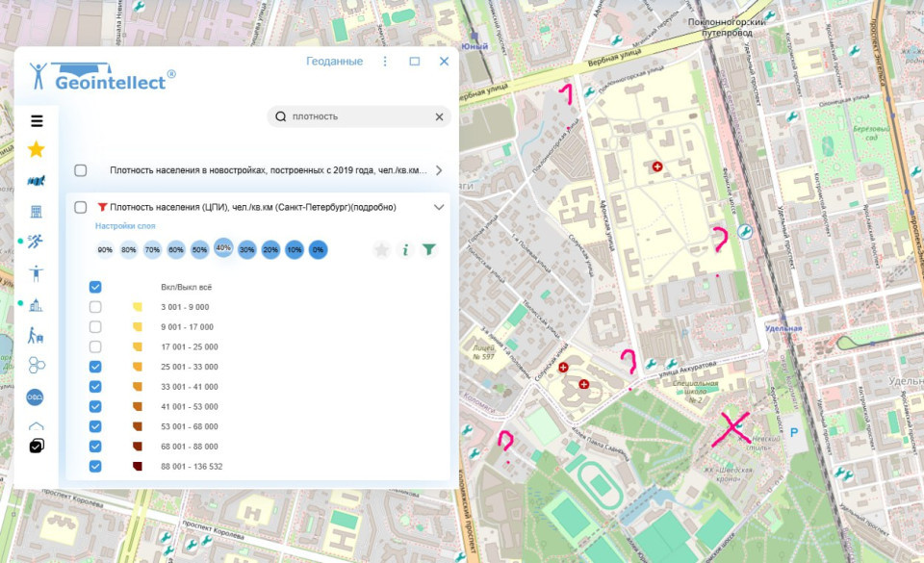Uncheck the 88 001 - 136 532 range
Screen dimensions: 924x563
point(95,467)
